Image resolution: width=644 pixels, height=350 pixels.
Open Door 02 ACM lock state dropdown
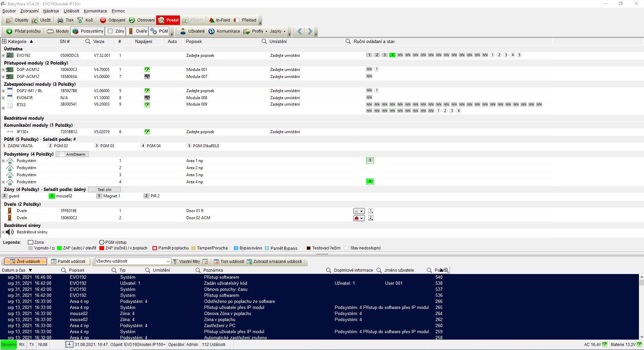359,218
